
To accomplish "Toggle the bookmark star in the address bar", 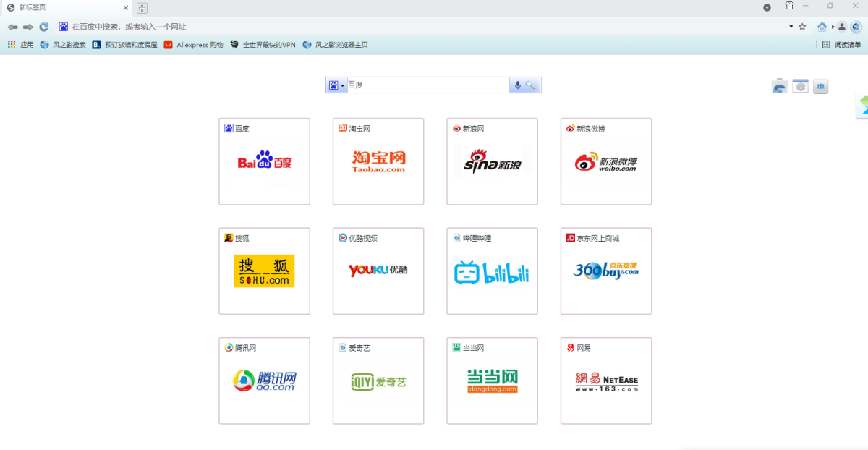I will (803, 27).
